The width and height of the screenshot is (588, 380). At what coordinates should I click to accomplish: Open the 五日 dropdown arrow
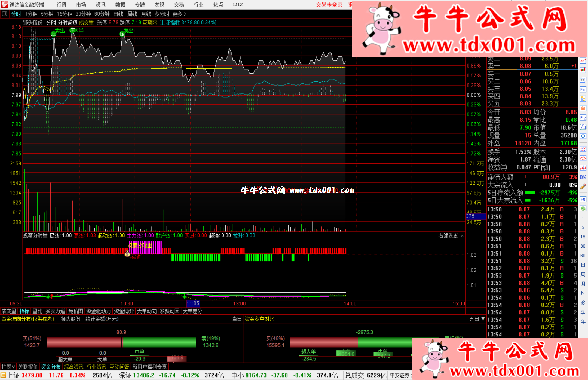tap(483, 319)
